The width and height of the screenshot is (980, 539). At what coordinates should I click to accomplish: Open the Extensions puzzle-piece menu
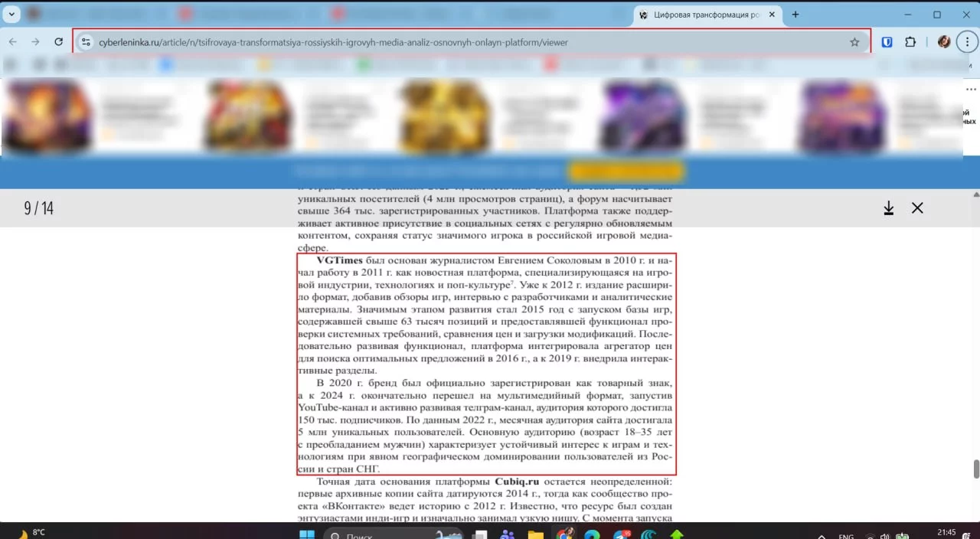click(x=910, y=42)
